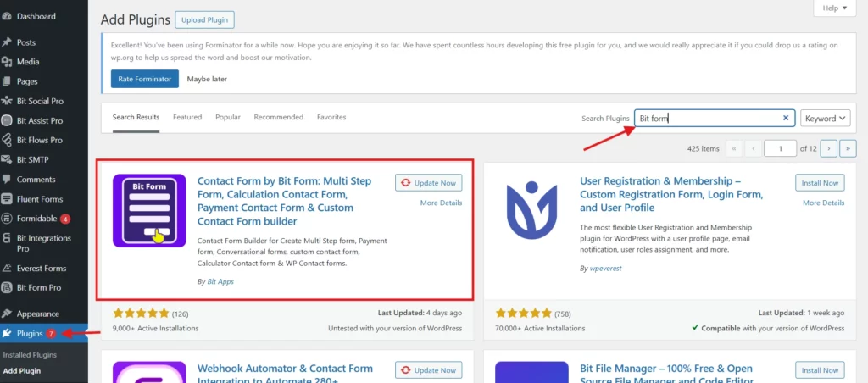Viewport: 868px width, 383px height.
Task: Click the Pages icon in sidebar
Action: point(7,81)
